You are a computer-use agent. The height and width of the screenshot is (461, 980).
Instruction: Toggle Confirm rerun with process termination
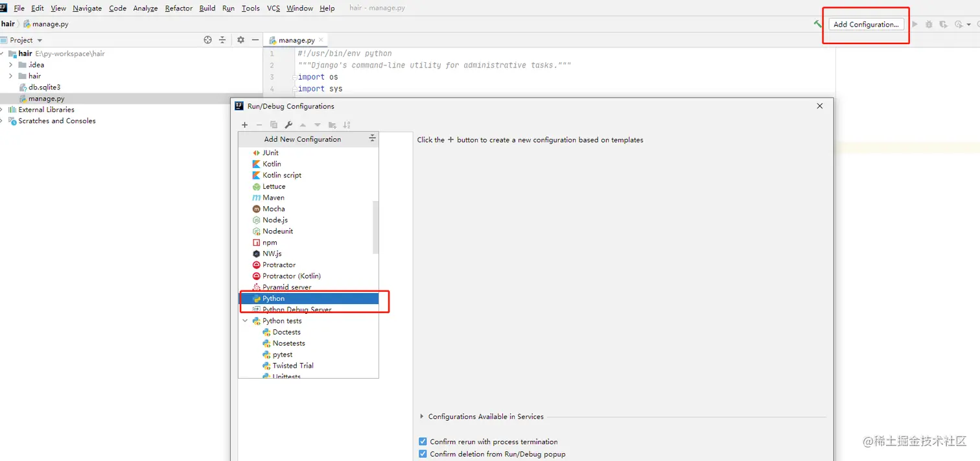[x=423, y=442]
